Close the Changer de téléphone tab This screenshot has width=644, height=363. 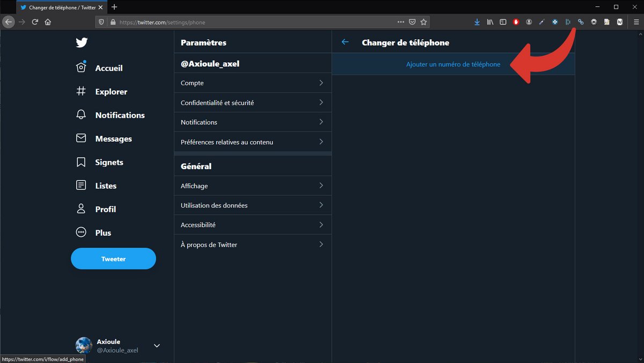pos(100,7)
